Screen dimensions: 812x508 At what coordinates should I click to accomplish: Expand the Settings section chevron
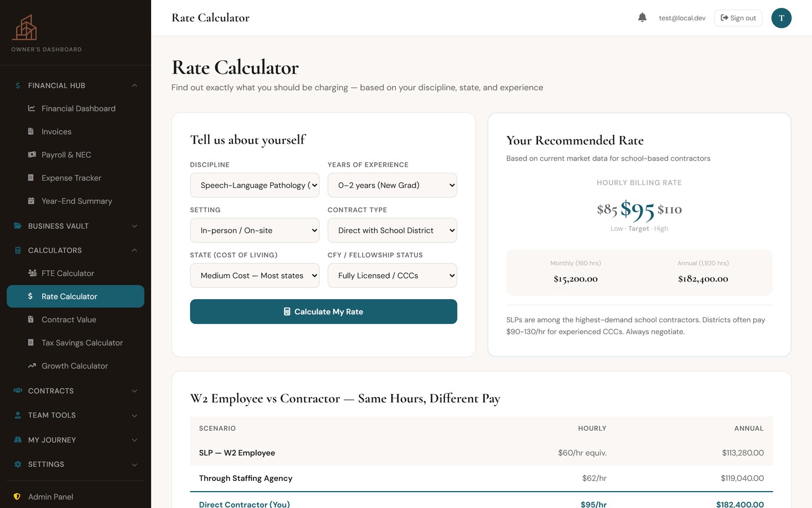click(x=134, y=465)
